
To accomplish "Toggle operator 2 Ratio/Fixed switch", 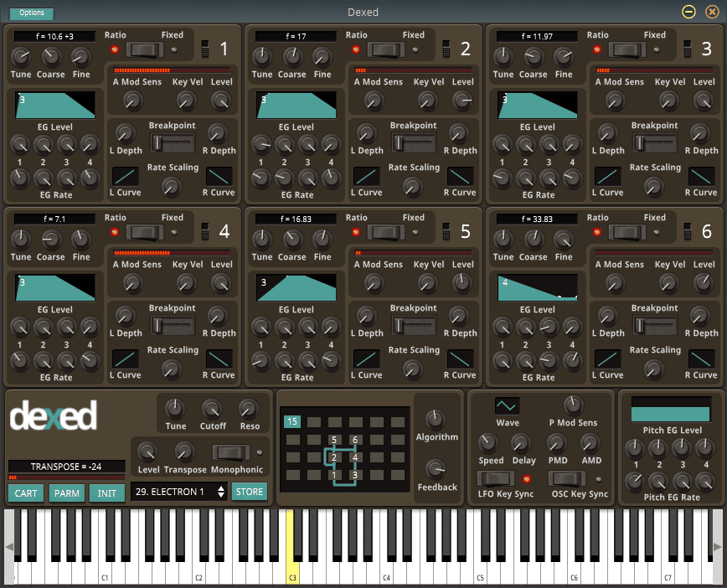I will coord(386,49).
